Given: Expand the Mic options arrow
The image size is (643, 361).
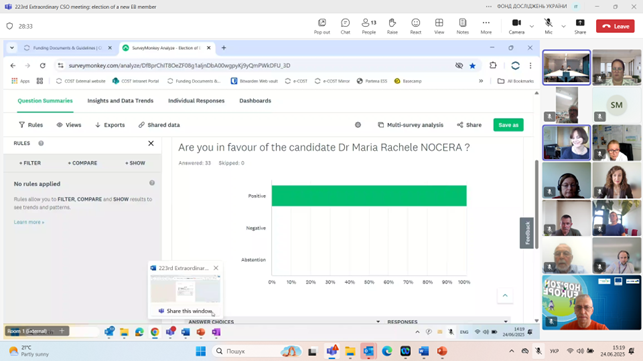Looking at the screenshot, I should click(563, 26).
